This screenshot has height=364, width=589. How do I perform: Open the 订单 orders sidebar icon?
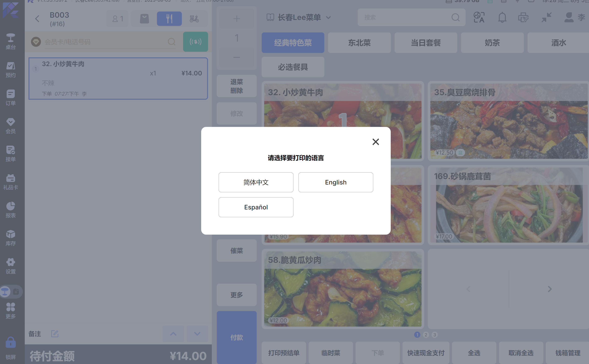pos(11,97)
